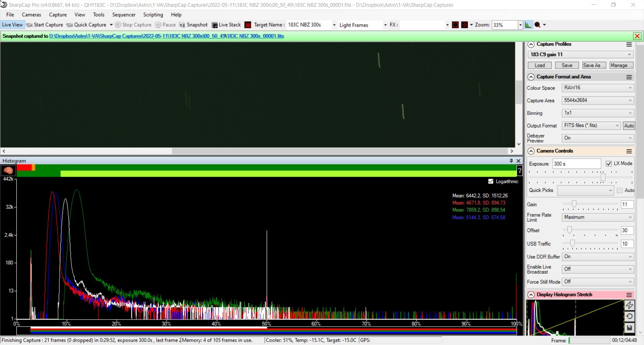644x345 pixels.
Task: Click auto-stretch lightning bolt icon
Action: click(x=629, y=305)
